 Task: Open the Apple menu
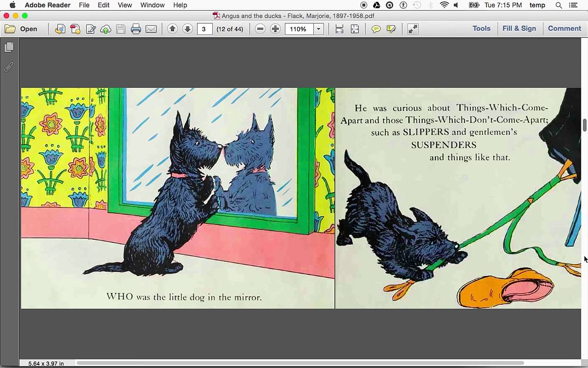[12, 5]
